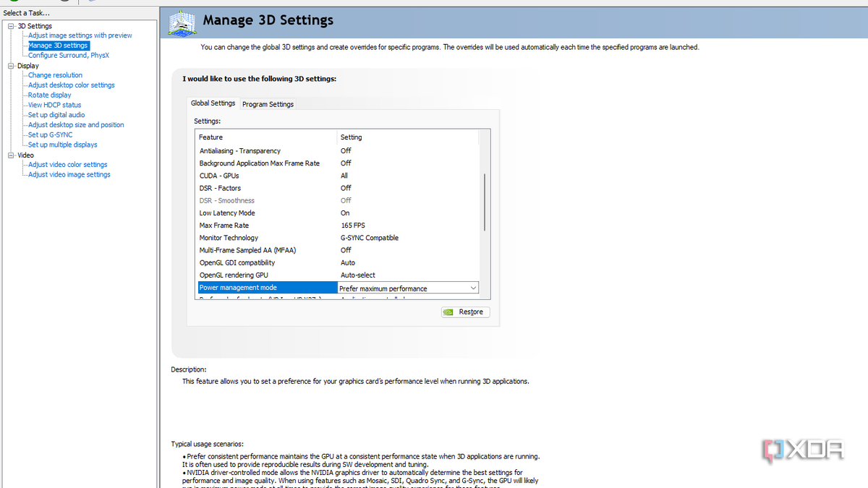Select "View HDCP status"
Viewport: 868px width, 488px height.
click(x=56, y=104)
